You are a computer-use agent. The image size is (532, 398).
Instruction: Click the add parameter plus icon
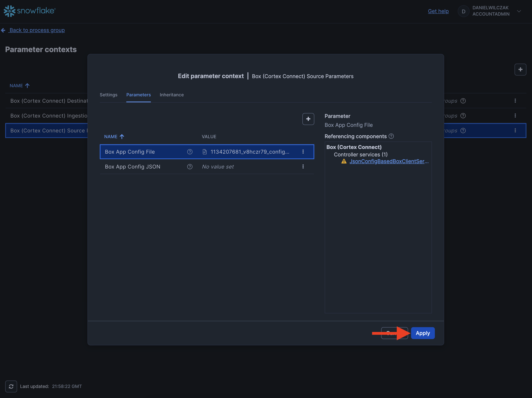[x=308, y=119]
